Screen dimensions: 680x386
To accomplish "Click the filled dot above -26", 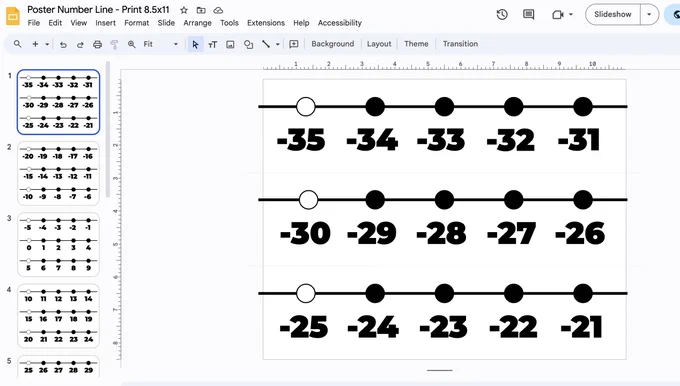I will click(583, 200).
